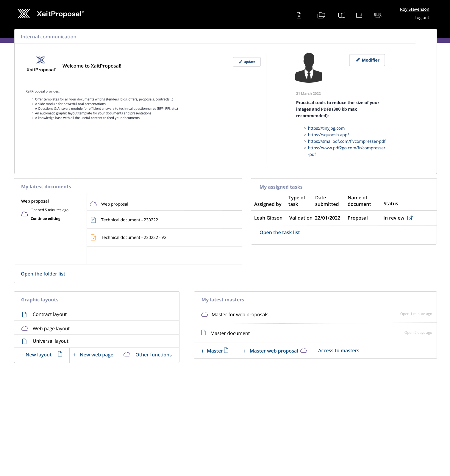Click the document icon for Technical document - 230222
The width and height of the screenshot is (450, 476).
tap(93, 220)
